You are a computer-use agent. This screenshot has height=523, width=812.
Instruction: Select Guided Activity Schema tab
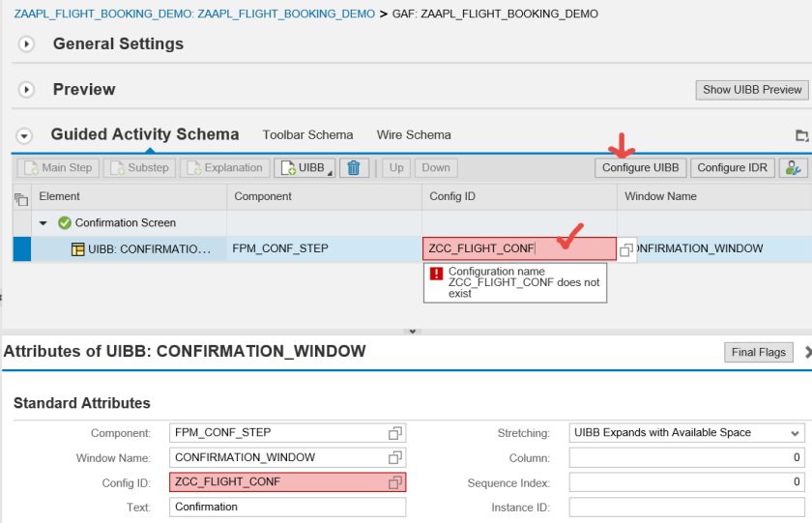tap(144, 134)
